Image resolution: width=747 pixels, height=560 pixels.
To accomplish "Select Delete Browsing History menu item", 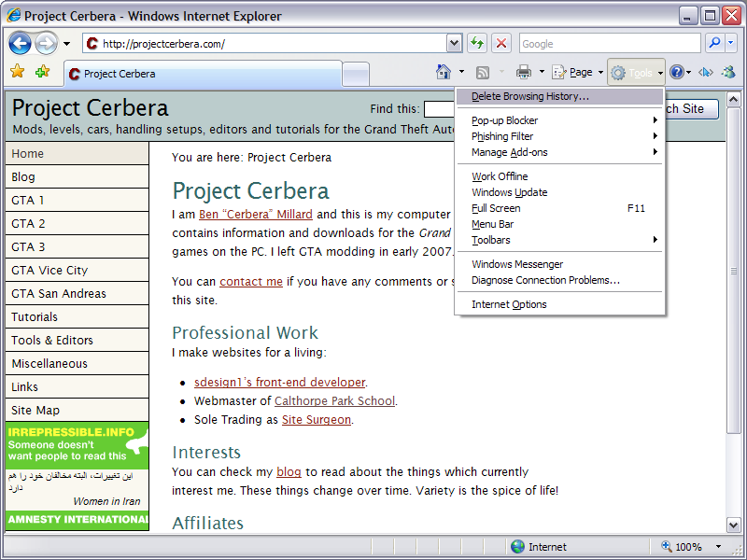I will pos(529,96).
